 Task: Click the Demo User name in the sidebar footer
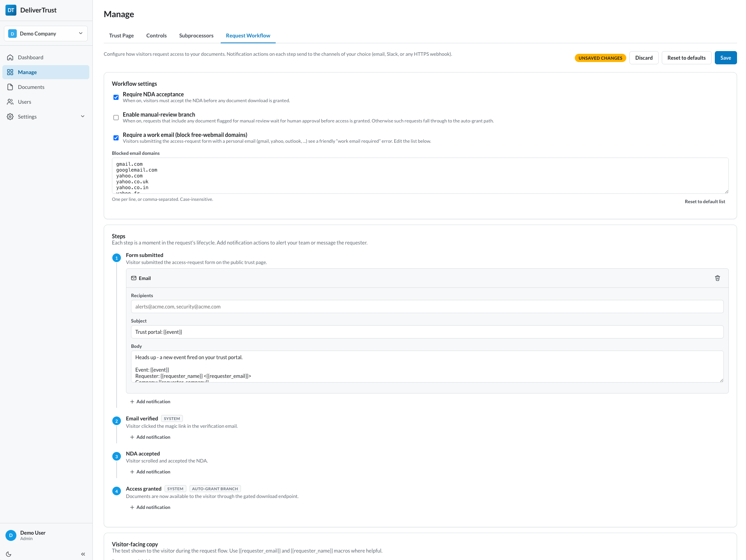click(33, 533)
